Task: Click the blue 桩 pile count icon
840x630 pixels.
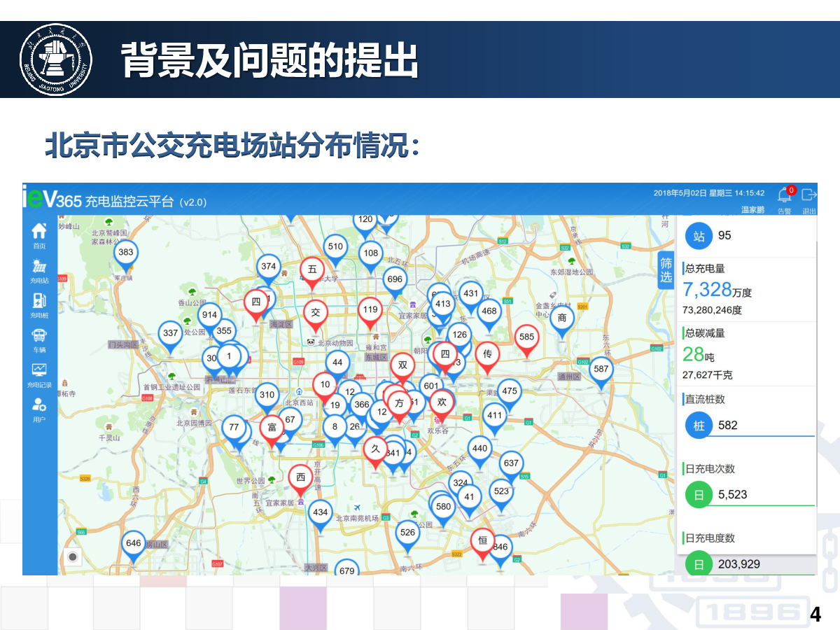Action: [x=698, y=425]
